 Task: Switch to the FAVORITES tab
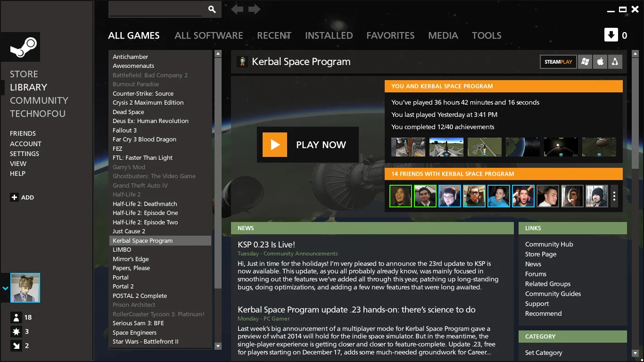390,35
